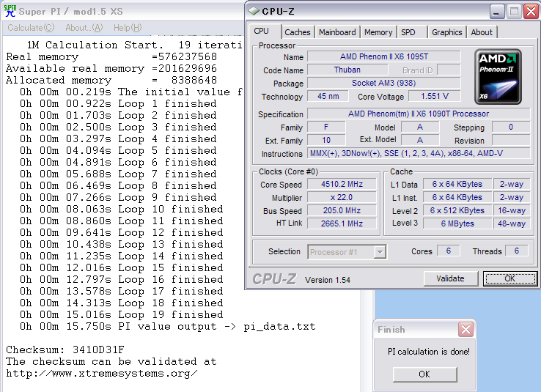The width and height of the screenshot is (541, 392).
Task: Minimize the CPU-Z window
Action: click(x=497, y=12)
